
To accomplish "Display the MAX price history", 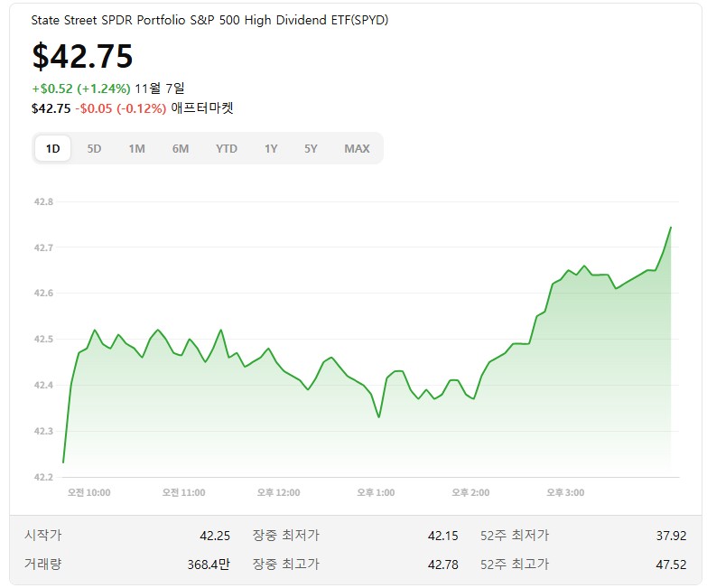I will click(357, 148).
